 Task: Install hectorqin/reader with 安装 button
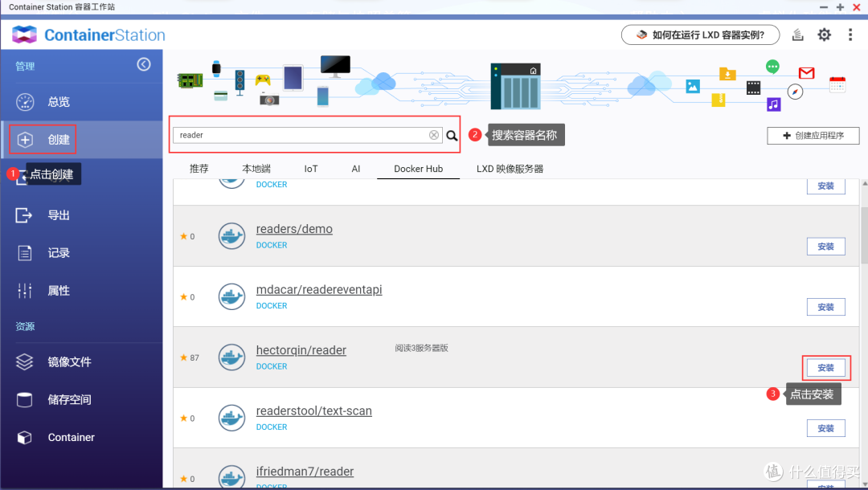pos(826,368)
